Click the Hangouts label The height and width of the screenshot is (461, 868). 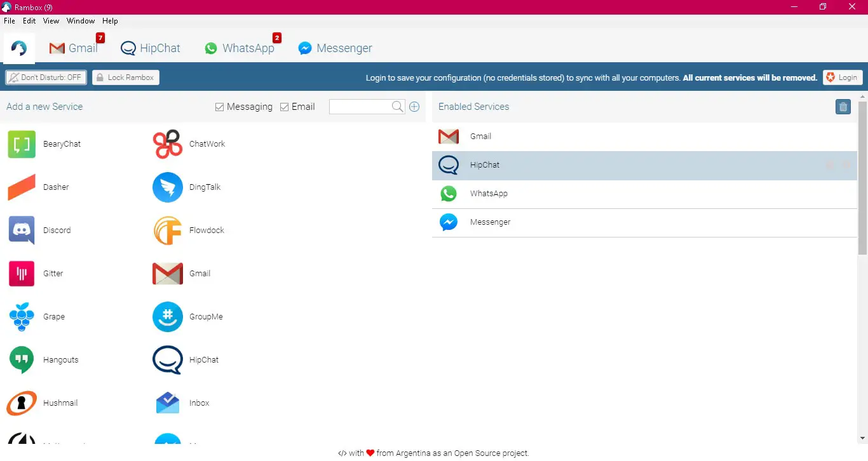point(61,360)
